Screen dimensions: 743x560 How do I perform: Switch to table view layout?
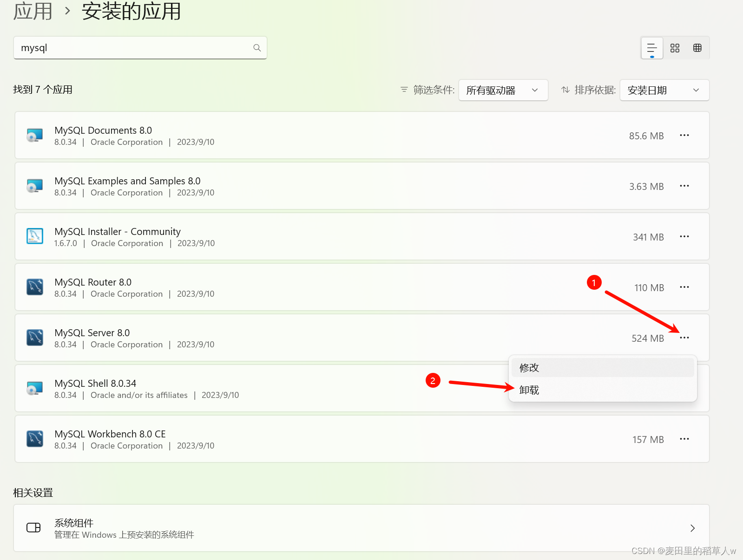tap(697, 48)
